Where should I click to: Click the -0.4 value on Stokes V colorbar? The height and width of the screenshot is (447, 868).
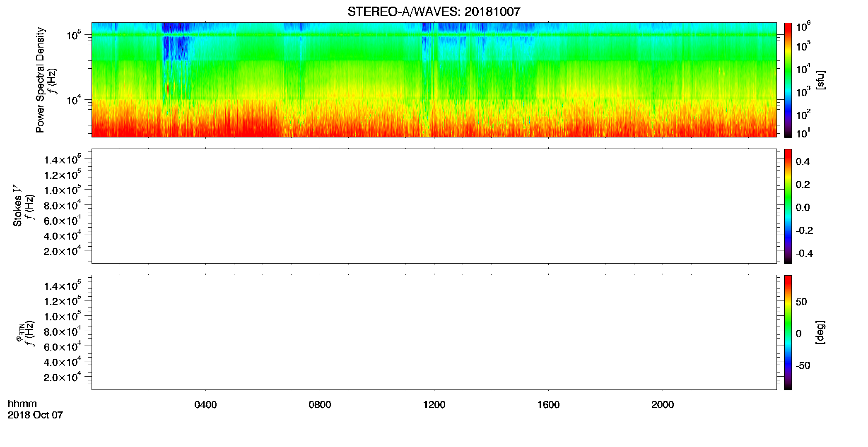[804, 253]
